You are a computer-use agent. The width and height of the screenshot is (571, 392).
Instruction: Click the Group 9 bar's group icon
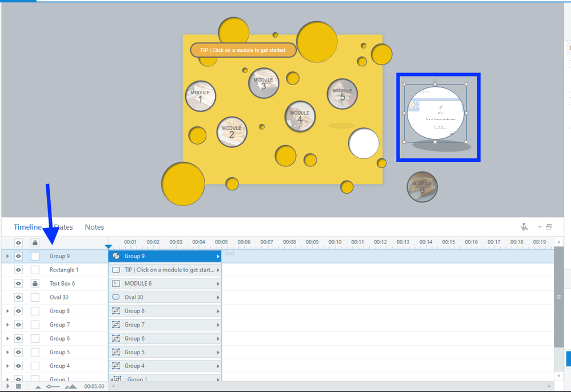[x=116, y=256]
